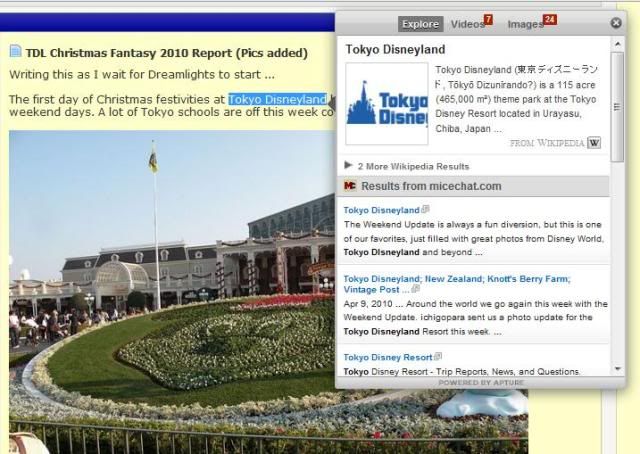Click 'Writing this as I wait for Dreamlights' line

tap(142, 75)
